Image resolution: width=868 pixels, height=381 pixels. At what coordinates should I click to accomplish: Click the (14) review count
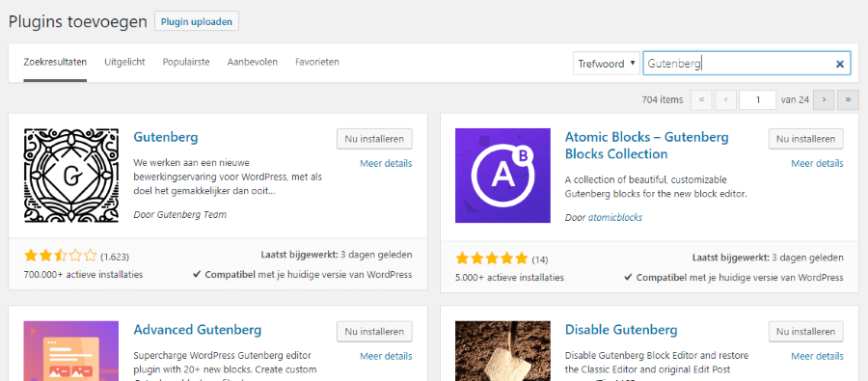[540, 259]
